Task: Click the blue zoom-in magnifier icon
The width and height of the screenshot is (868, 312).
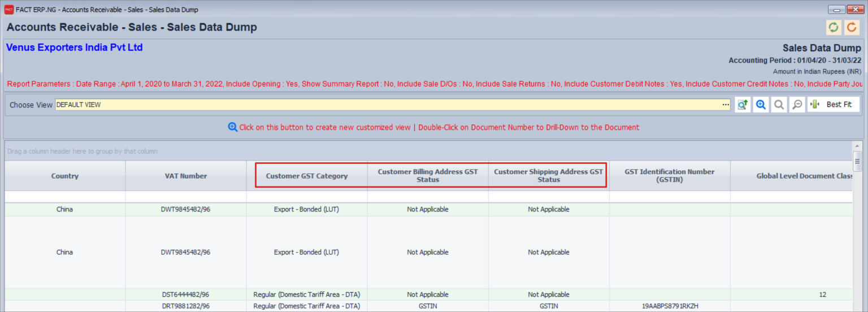Action: [x=761, y=105]
